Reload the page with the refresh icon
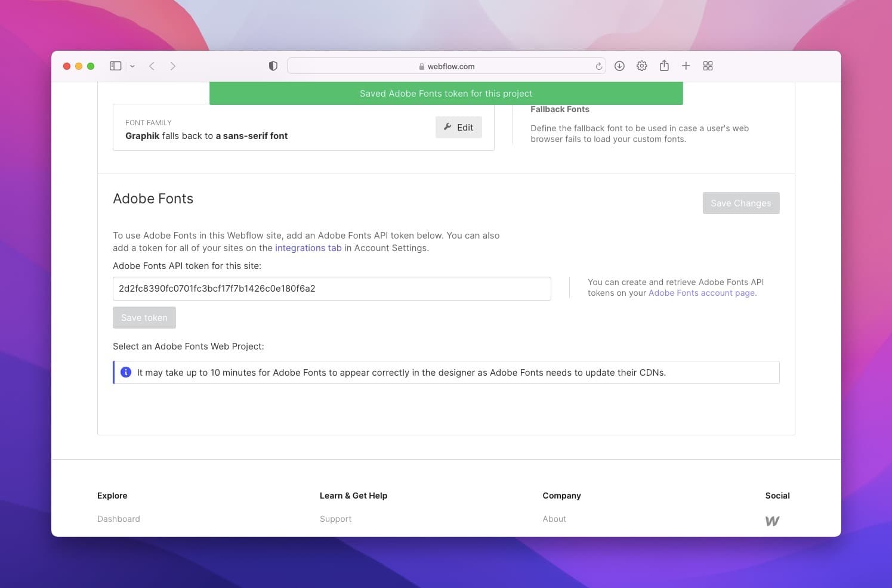This screenshot has height=588, width=892. coord(598,66)
